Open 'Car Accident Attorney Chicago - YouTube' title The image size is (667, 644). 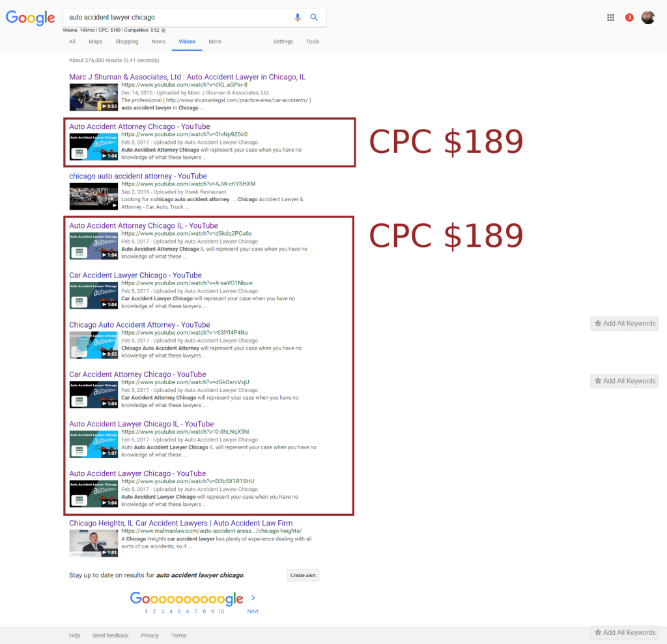pyautogui.click(x=137, y=374)
